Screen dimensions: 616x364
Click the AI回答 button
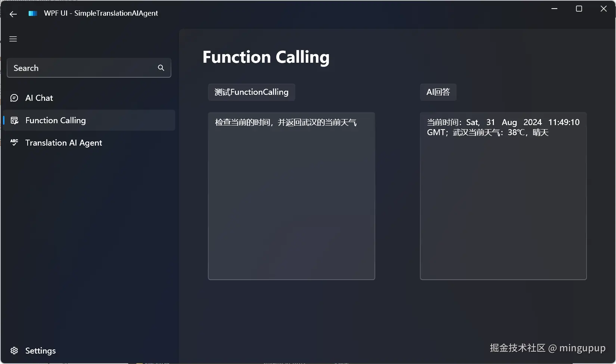pos(438,92)
